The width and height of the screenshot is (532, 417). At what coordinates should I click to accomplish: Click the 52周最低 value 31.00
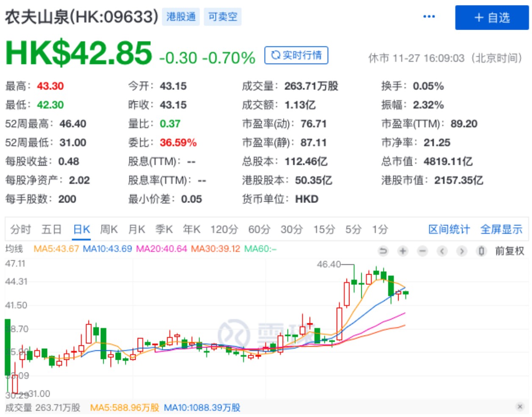pyautogui.click(x=73, y=142)
